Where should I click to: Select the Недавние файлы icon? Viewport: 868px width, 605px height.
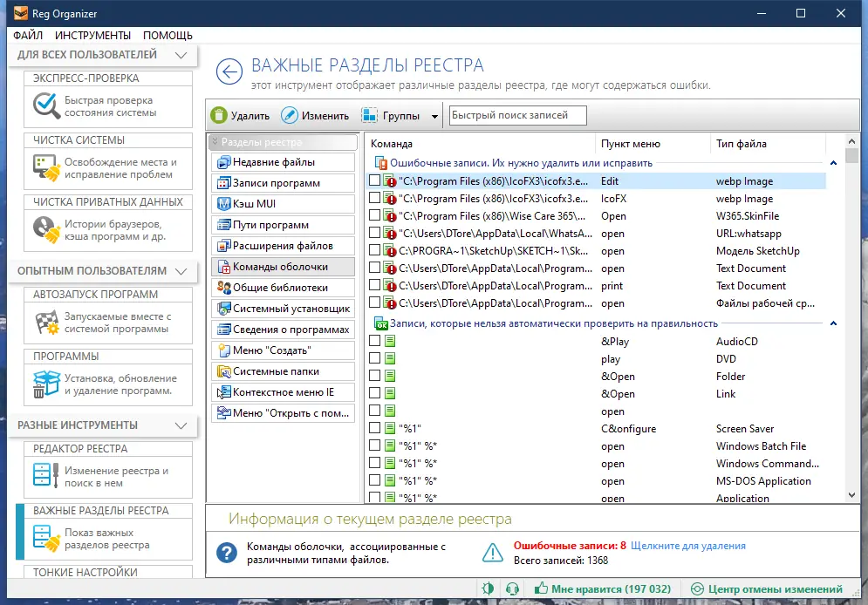coord(223,162)
